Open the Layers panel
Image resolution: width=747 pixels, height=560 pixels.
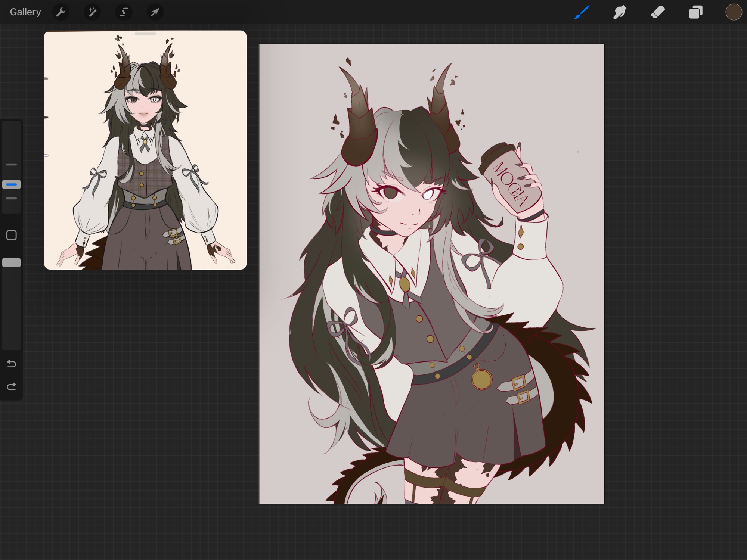pyautogui.click(x=695, y=12)
